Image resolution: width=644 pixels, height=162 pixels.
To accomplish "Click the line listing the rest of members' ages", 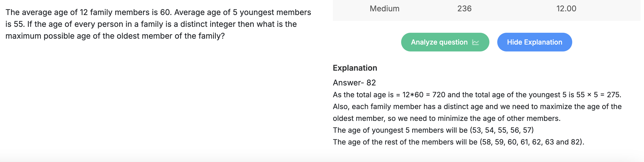I will [x=458, y=142].
